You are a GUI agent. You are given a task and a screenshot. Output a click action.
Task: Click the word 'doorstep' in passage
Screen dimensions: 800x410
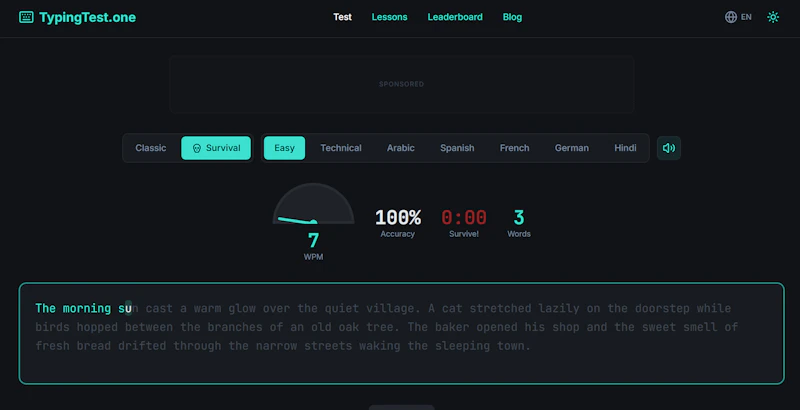(x=662, y=309)
